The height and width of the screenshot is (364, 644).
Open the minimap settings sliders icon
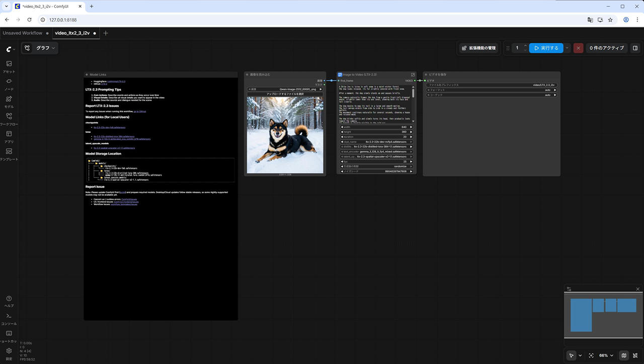(x=569, y=289)
